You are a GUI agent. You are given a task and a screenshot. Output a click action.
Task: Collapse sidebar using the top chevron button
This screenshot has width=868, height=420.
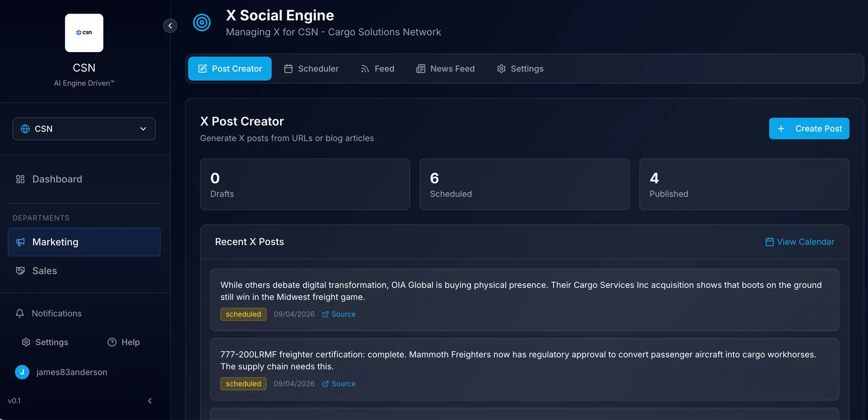click(x=170, y=26)
